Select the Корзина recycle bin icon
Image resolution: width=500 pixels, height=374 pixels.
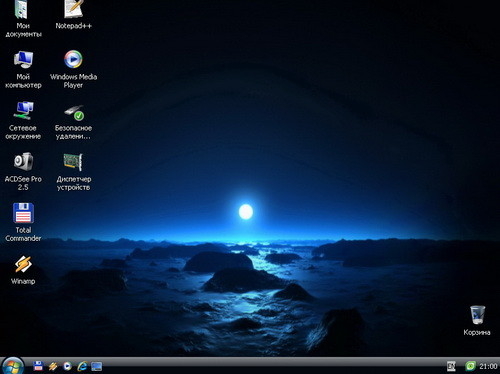click(x=477, y=320)
